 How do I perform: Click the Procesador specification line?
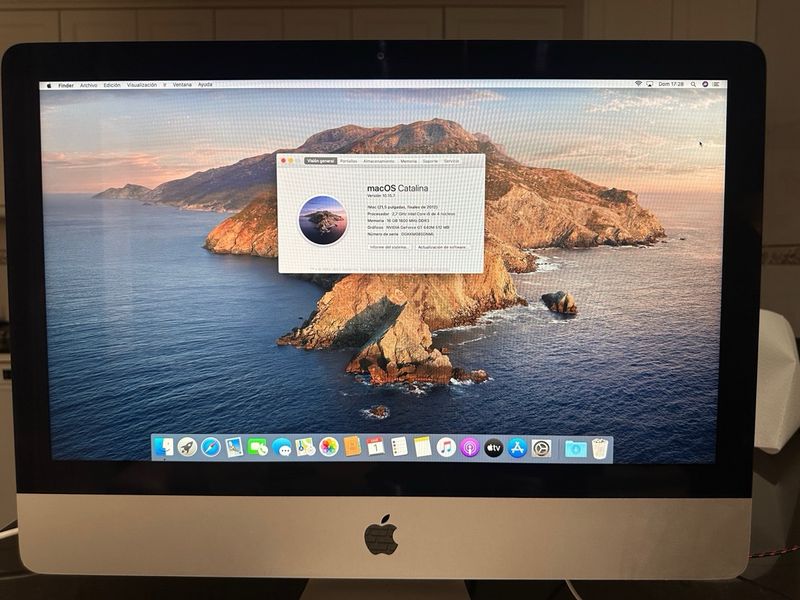click(x=411, y=214)
